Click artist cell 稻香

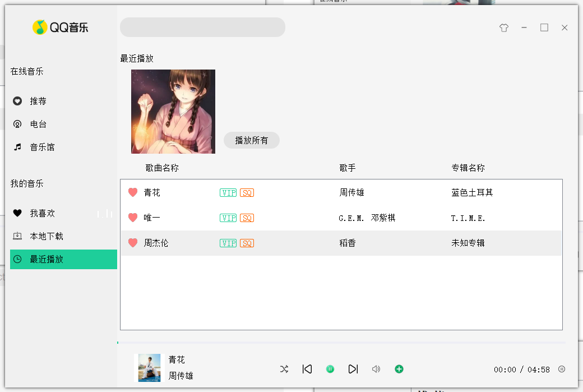(x=348, y=243)
